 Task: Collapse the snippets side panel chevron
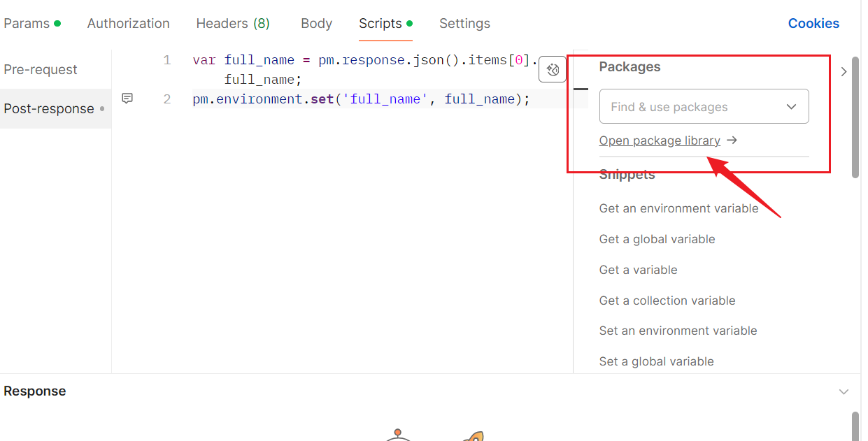click(844, 71)
